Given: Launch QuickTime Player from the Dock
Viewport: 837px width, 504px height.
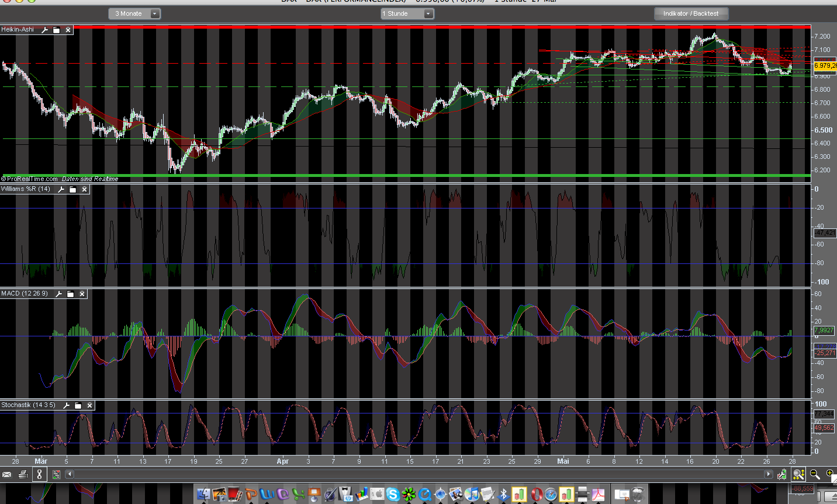Looking at the screenshot, I should [425, 495].
